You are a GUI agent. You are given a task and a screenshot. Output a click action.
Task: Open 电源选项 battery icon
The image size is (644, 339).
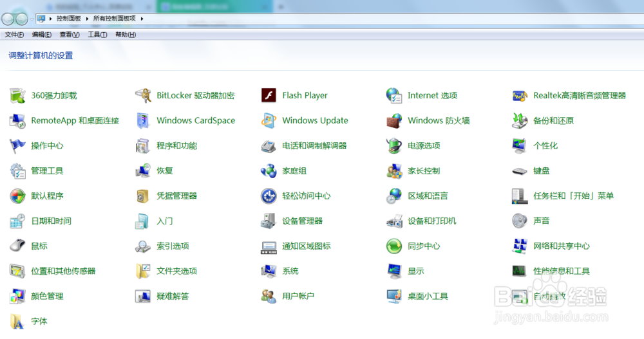coord(394,145)
